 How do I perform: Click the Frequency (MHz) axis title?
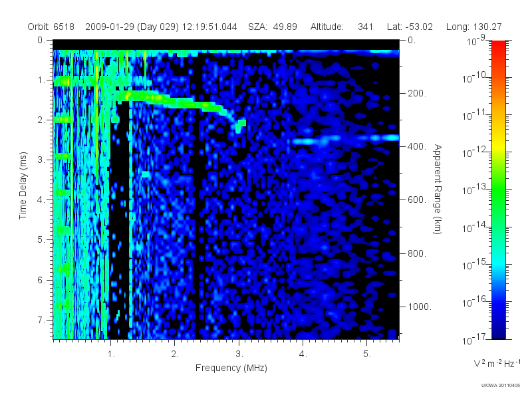[x=231, y=368]
